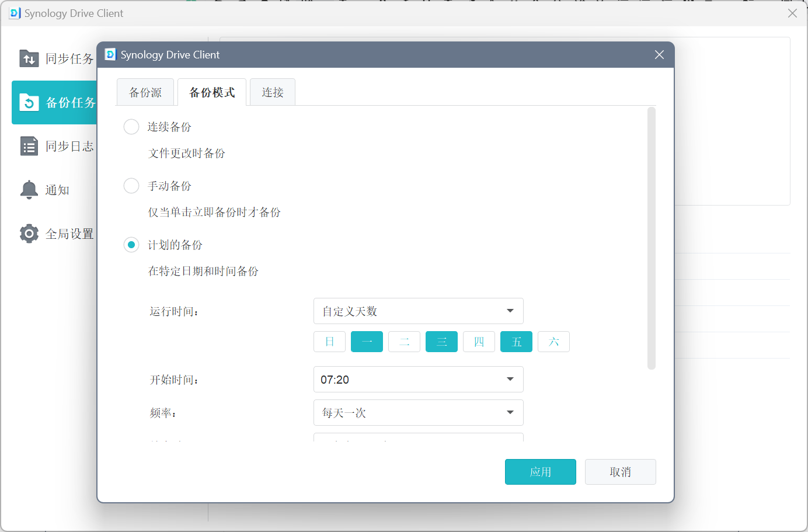
Task: Deselect the 五 (Friday) day button
Action: [x=516, y=342]
